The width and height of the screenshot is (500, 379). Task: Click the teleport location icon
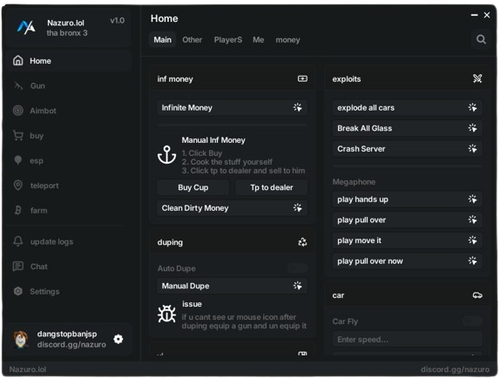tap(18, 185)
